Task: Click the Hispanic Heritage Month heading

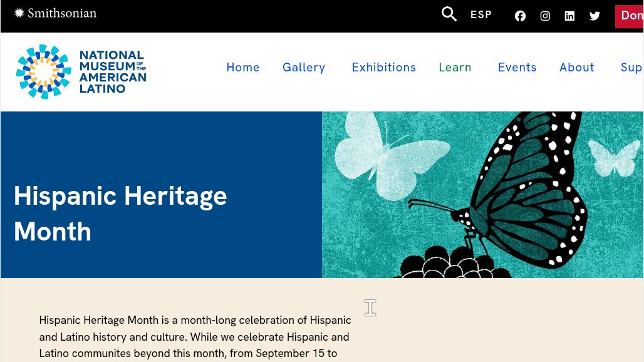Action: pos(120,214)
